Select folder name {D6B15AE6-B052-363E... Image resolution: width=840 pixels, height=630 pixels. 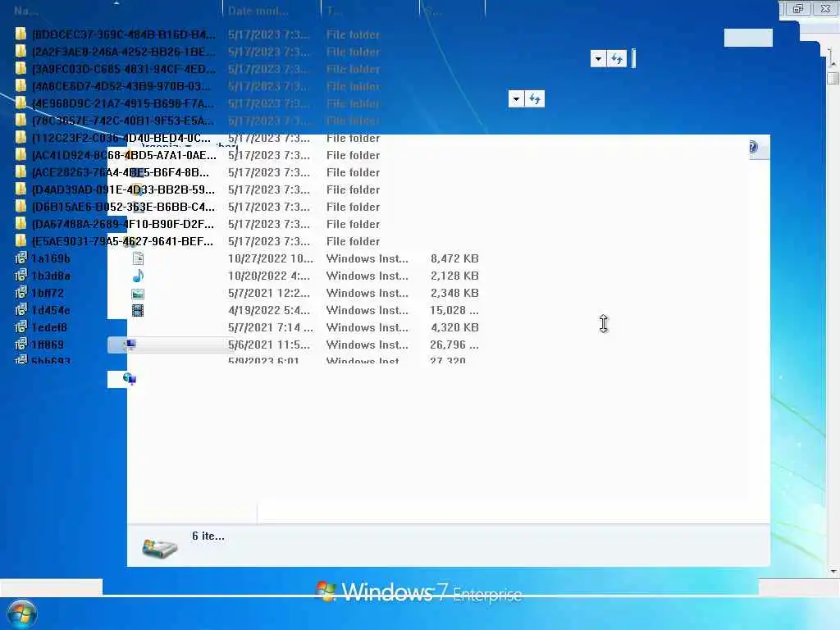pyautogui.click(x=123, y=207)
